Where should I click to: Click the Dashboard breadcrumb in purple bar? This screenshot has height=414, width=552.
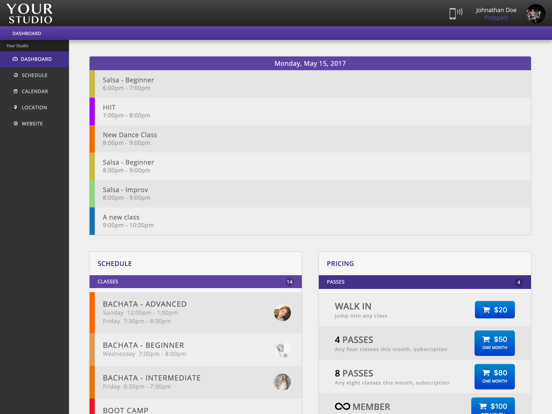pyautogui.click(x=27, y=33)
